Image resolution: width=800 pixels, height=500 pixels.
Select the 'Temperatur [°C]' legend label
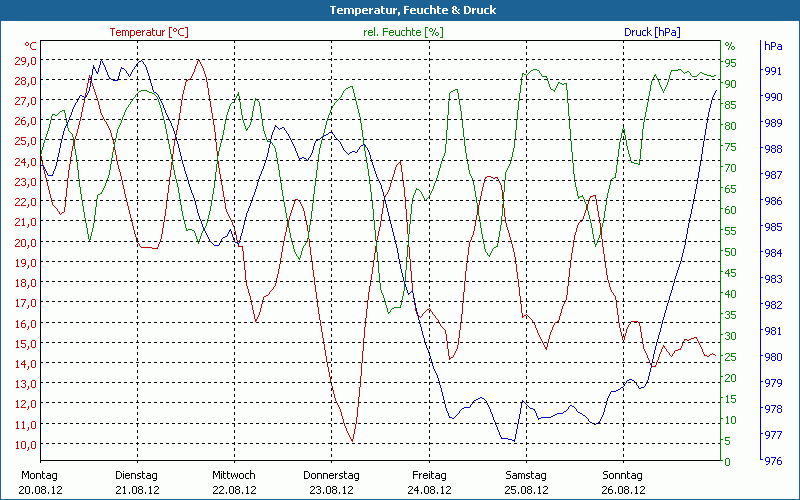[x=149, y=32]
